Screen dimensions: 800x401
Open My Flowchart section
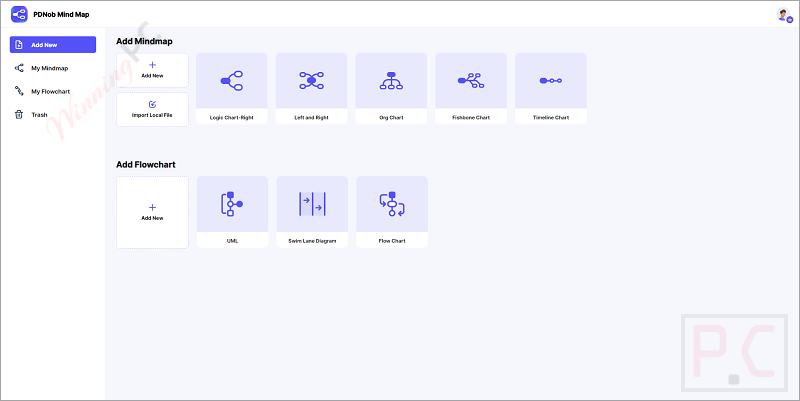(49, 92)
